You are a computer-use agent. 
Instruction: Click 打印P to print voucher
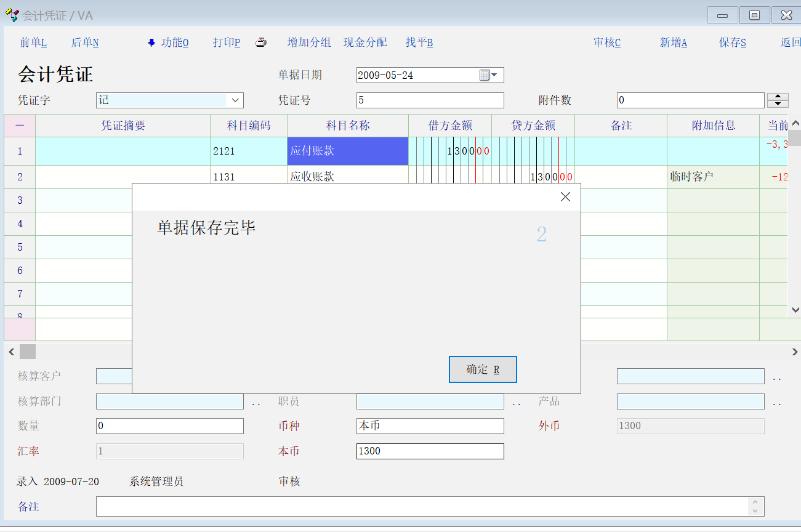(227, 42)
